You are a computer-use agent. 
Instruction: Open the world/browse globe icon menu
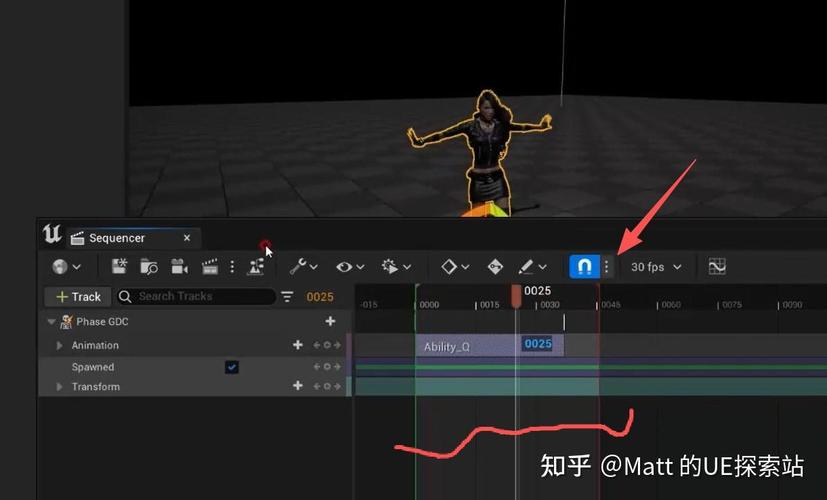tap(60, 267)
